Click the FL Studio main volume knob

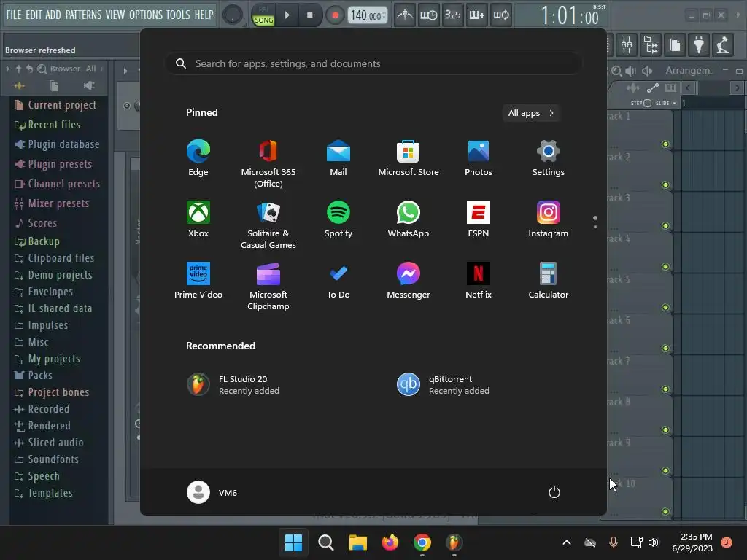pos(233,15)
